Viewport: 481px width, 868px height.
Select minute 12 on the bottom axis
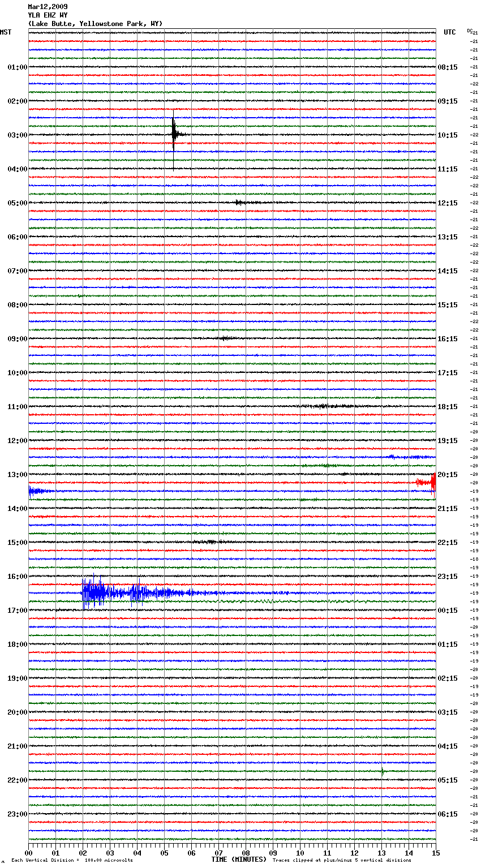point(354,853)
